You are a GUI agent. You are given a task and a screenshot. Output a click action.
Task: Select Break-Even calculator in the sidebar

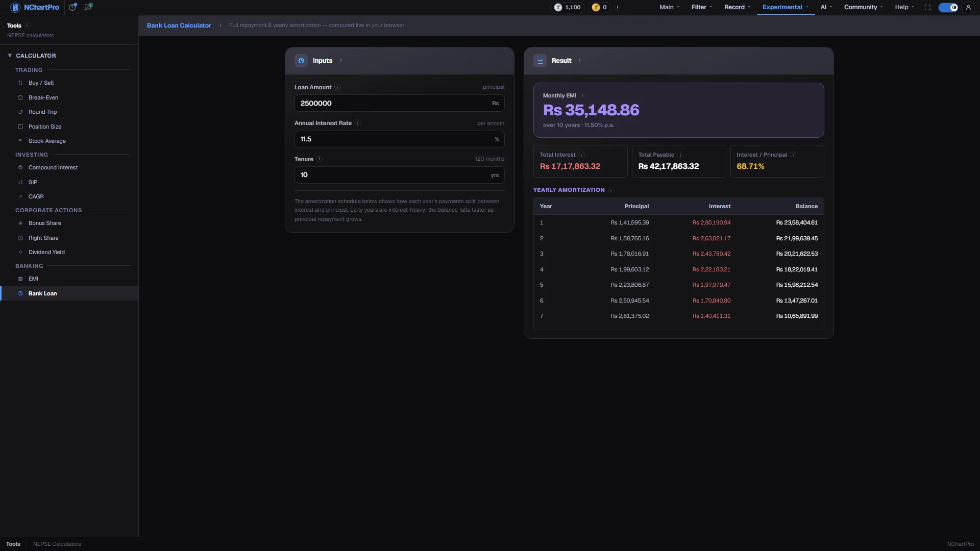pyautogui.click(x=69, y=97)
